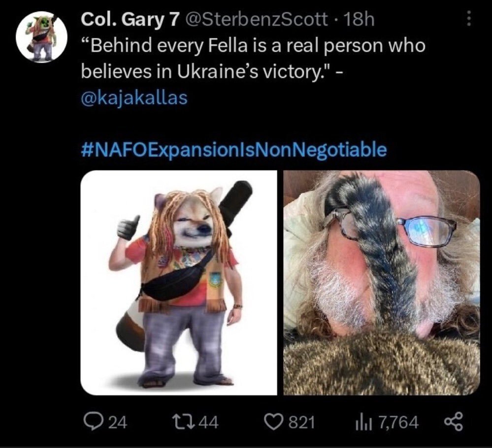Click the reply count 24
This screenshot has height=448, width=492.
tap(118, 422)
